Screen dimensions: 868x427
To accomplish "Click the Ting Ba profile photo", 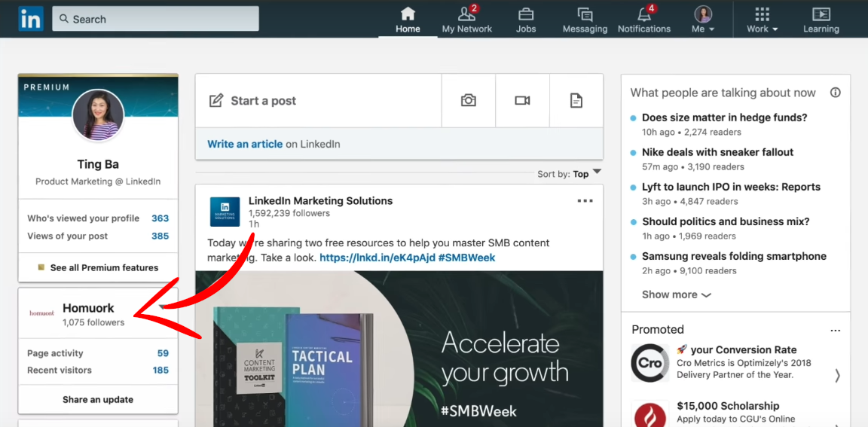I will 98,116.
